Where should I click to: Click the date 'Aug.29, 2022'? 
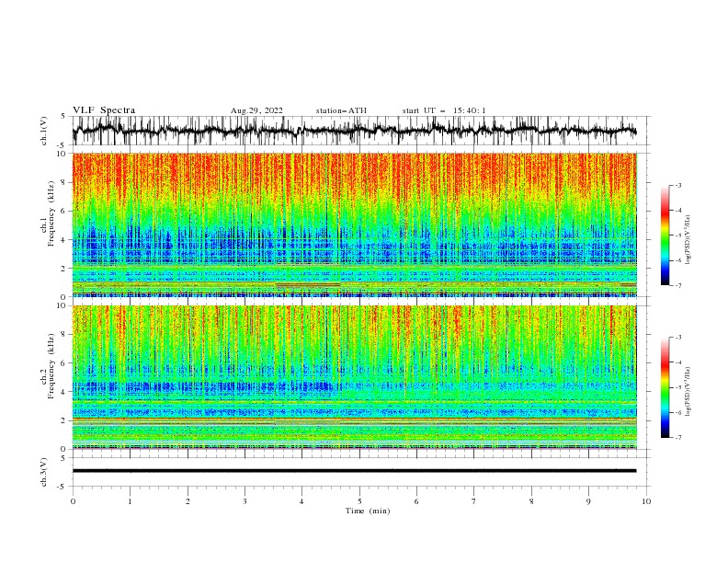[x=256, y=110]
